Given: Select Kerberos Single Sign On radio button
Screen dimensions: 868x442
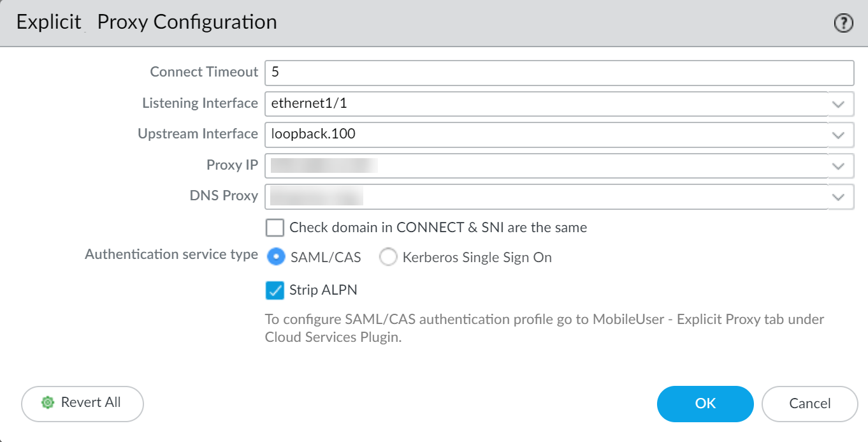Looking at the screenshot, I should (388, 258).
